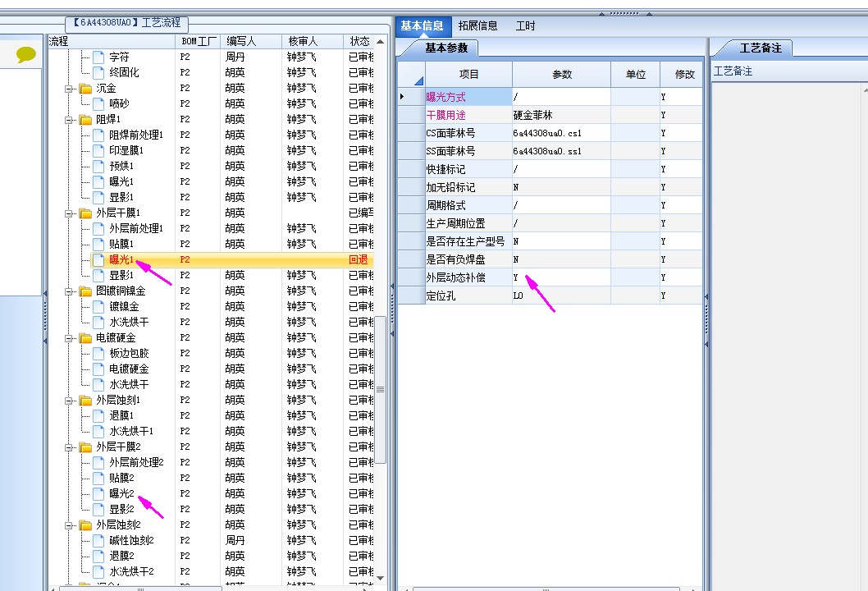Click the document icon beside 字符

pos(98,57)
